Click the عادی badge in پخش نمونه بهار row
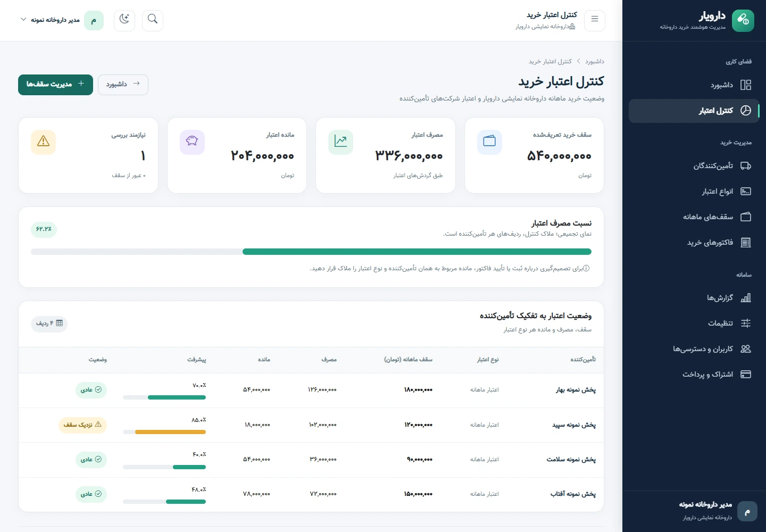 (91, 390)
